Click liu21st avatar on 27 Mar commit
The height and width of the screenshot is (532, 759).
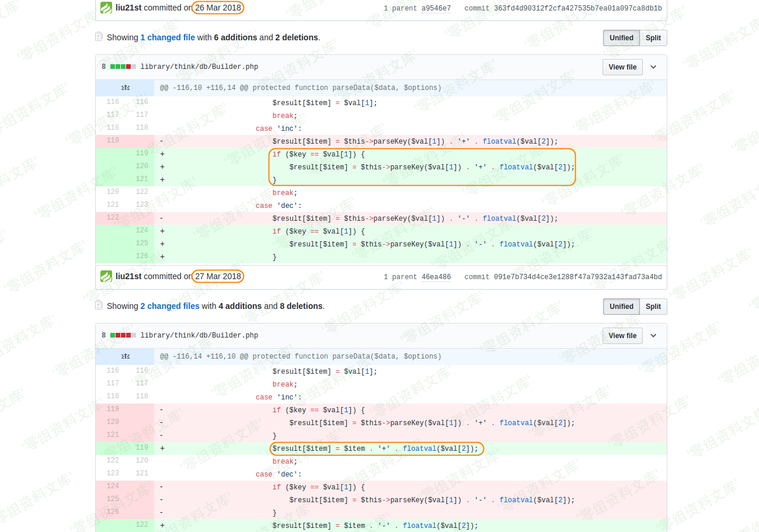106,277
